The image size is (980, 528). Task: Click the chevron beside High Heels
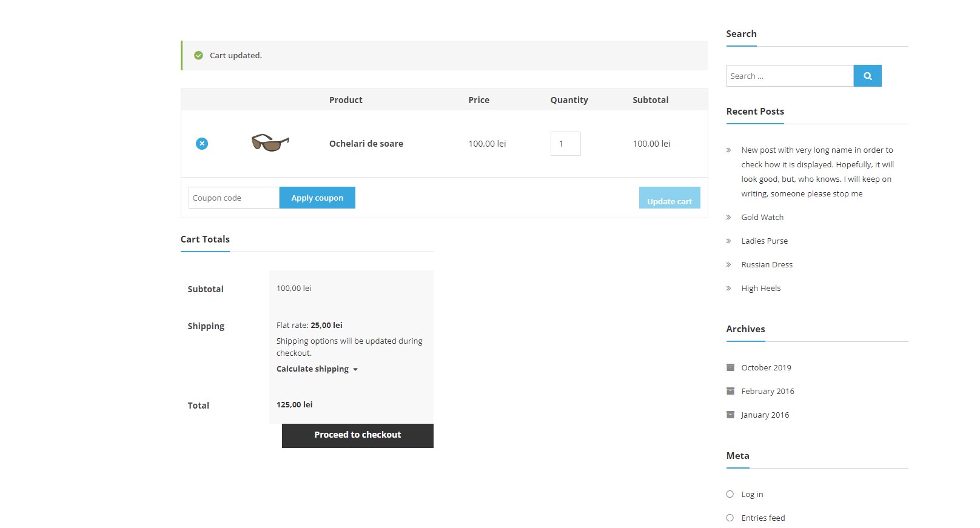tap(729, 288)
